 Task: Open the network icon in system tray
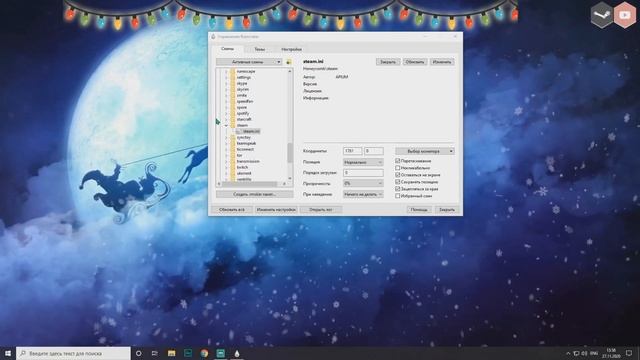pyautogui.click(x=576, y=353)
